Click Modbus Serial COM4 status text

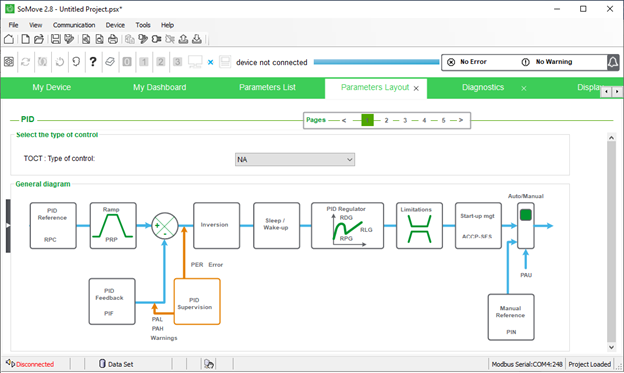[527, 364]
